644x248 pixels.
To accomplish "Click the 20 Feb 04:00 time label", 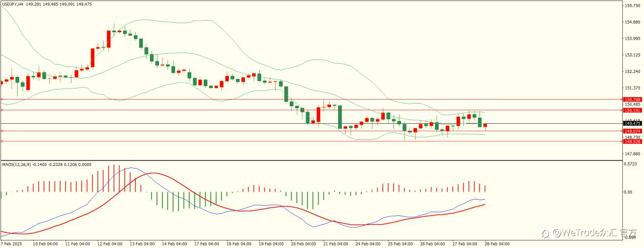I will pos(303,244).
